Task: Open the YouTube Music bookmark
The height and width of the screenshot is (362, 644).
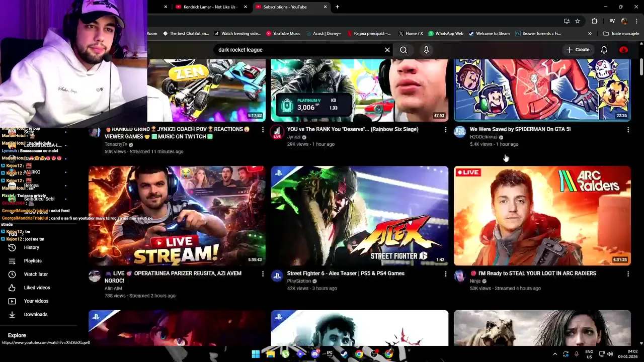Action: point(283,34)
